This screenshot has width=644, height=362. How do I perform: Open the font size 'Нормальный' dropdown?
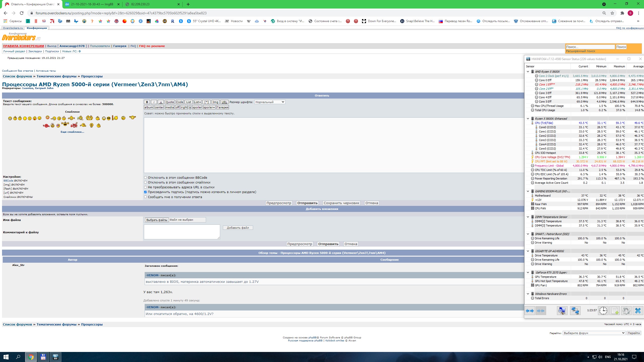click(x=270, y=102)
